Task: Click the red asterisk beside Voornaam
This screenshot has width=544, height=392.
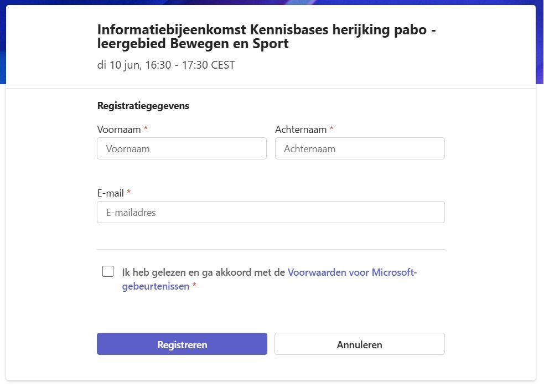Action: point(146,128)
